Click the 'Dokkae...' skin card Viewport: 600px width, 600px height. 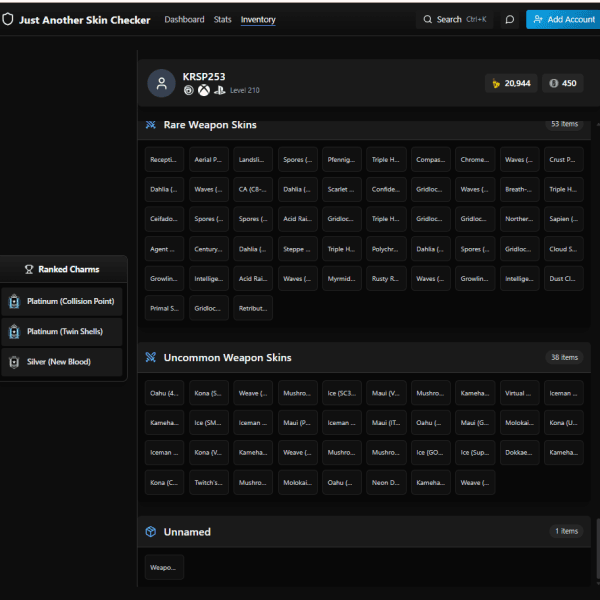519,452
